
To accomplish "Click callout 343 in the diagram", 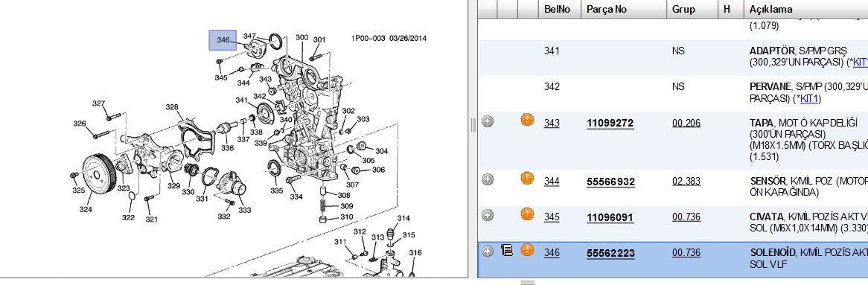I will pos(265,79).
